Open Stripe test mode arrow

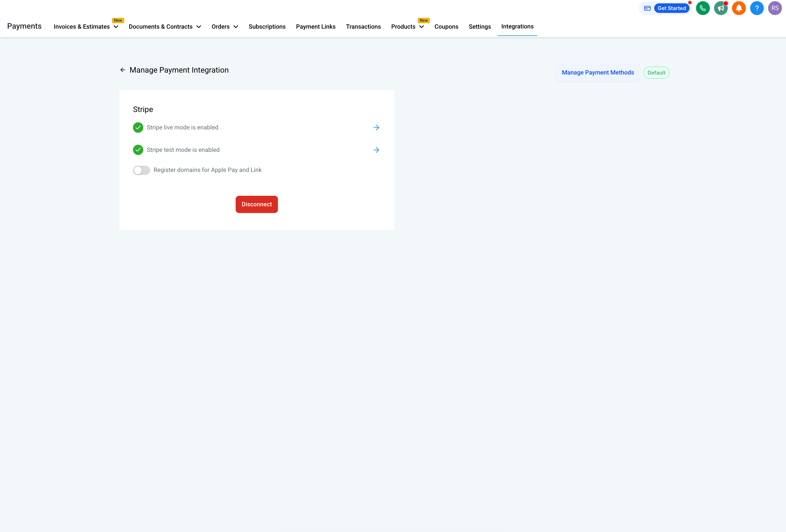376,150
